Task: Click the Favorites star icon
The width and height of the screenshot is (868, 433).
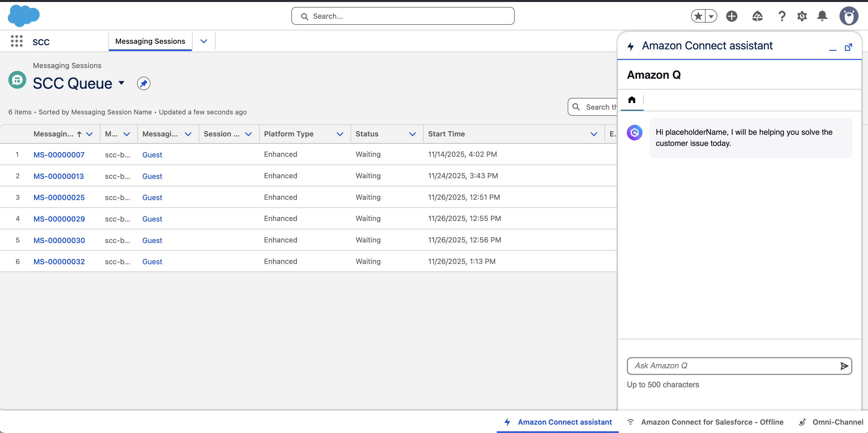Action: click(698, 16)
